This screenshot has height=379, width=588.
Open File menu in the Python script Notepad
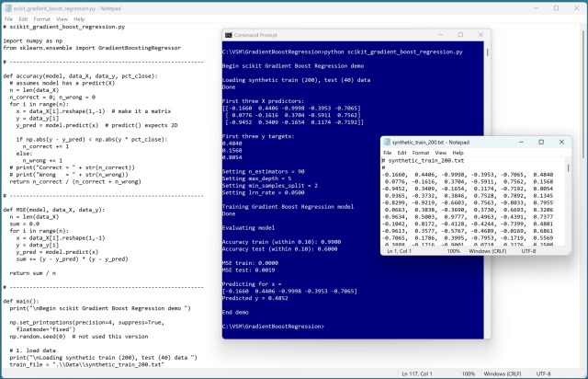[8, 18]
